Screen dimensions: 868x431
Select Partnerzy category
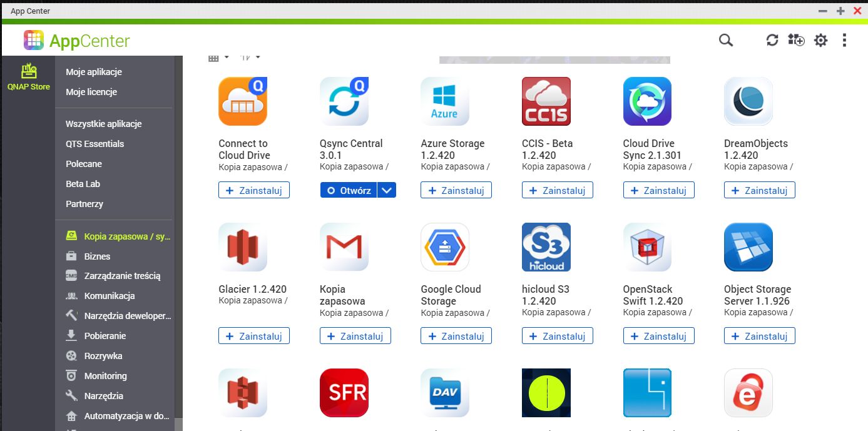point(84,204)
